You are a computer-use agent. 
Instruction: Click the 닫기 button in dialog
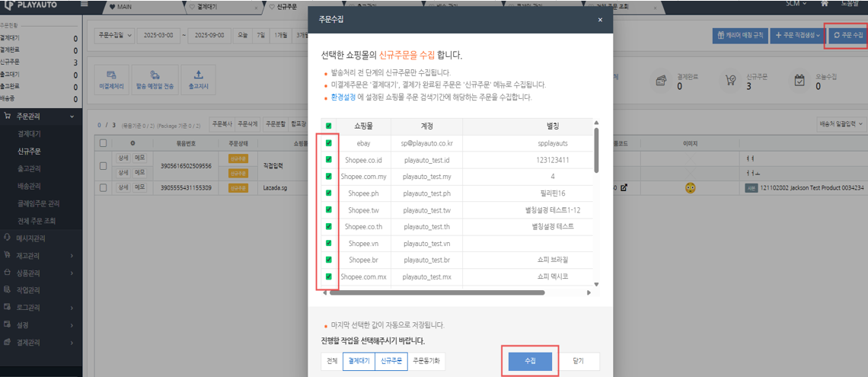[x=579, y=361]
